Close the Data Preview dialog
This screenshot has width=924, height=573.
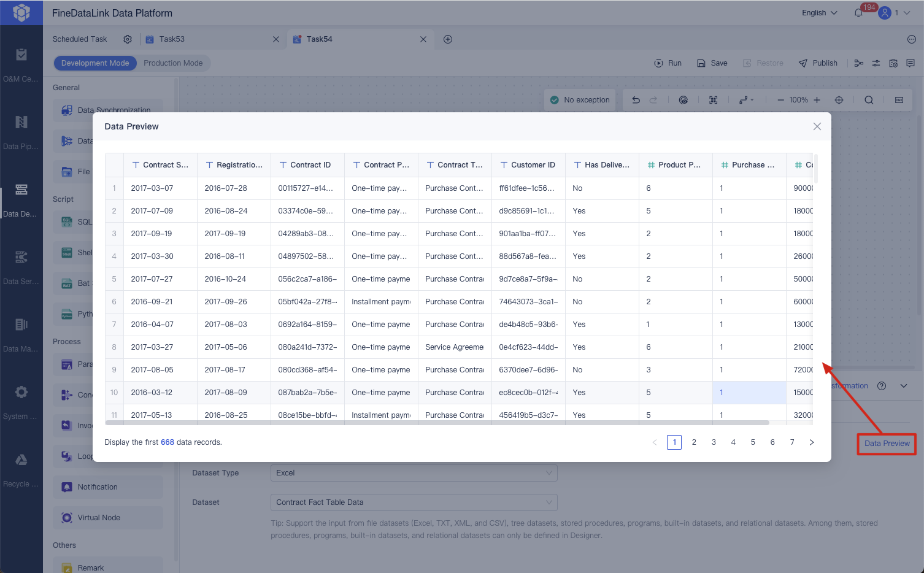click(x=817, y=126)
